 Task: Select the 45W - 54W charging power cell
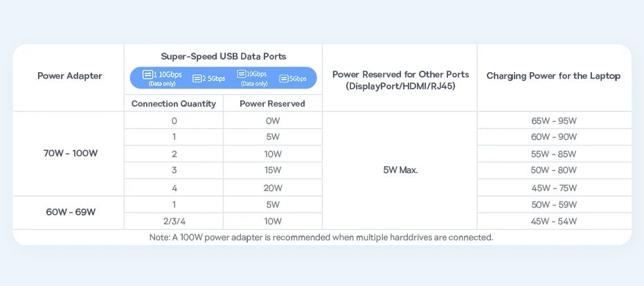click(554, 222)
